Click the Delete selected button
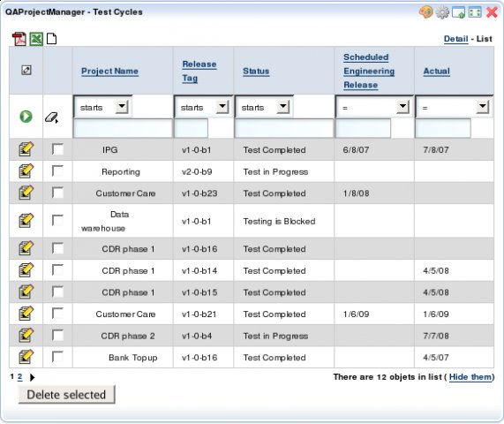The image size is (504, 424). click(66, 394)
